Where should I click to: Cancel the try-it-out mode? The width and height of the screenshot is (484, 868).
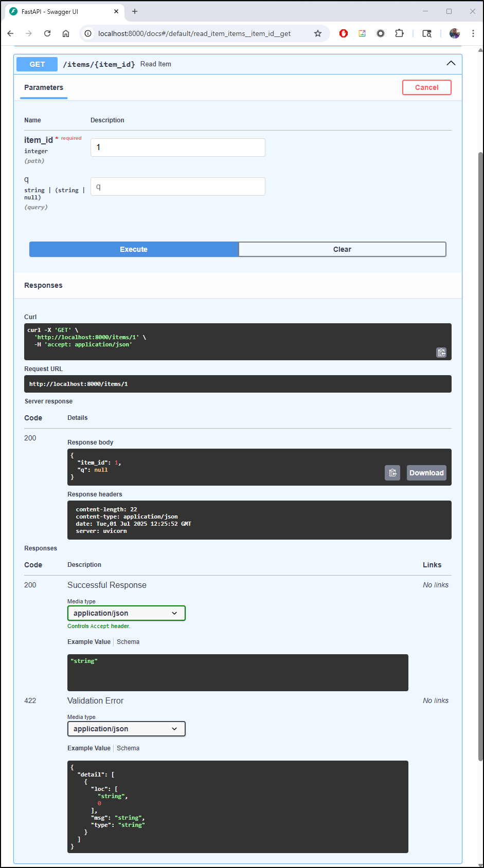coord(426,87)
